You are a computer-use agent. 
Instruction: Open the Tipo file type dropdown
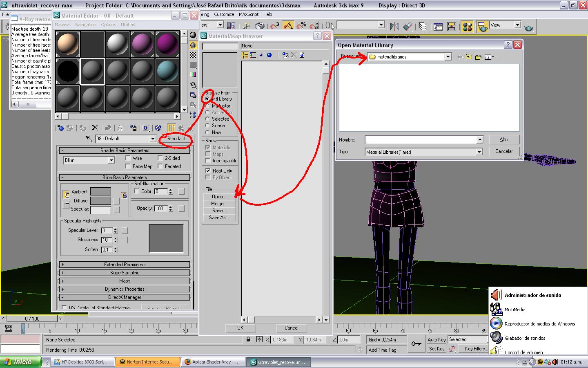pos(479,152)
